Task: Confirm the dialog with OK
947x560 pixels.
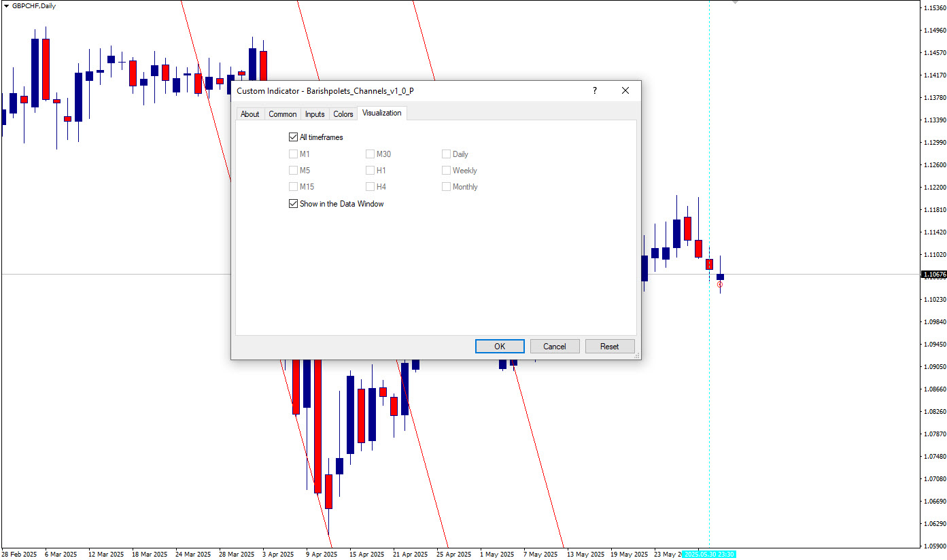Action: [x=500, y=347]
